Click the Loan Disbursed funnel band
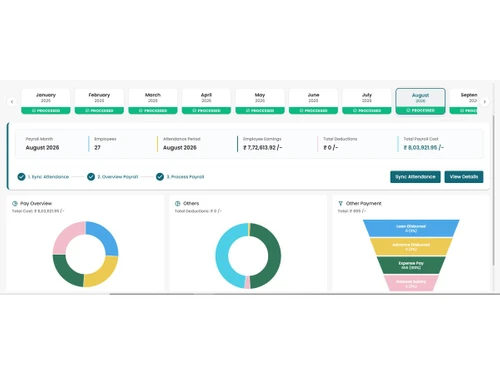Viewport: 500px width, 375px height. click(x=411, y=228)
